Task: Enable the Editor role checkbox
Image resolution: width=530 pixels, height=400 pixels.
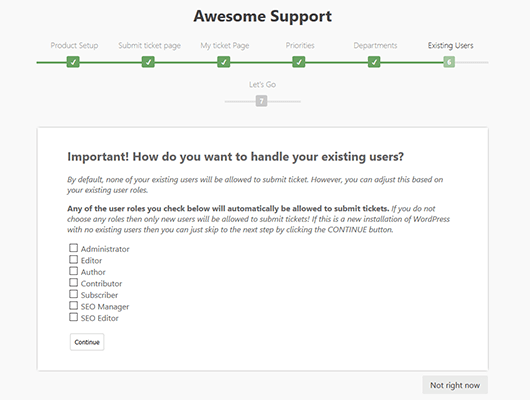Action: [x=73, y=259]
